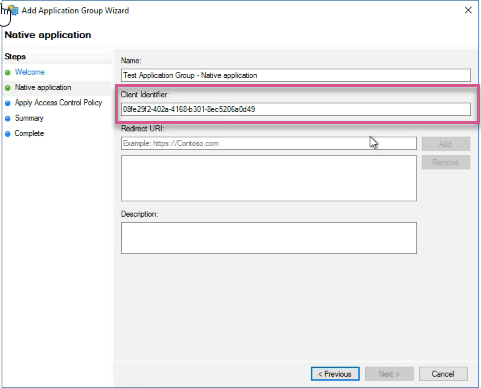Click the Client Identifier: label
Screen dimensions: 481x388
(x=145, y=95)
